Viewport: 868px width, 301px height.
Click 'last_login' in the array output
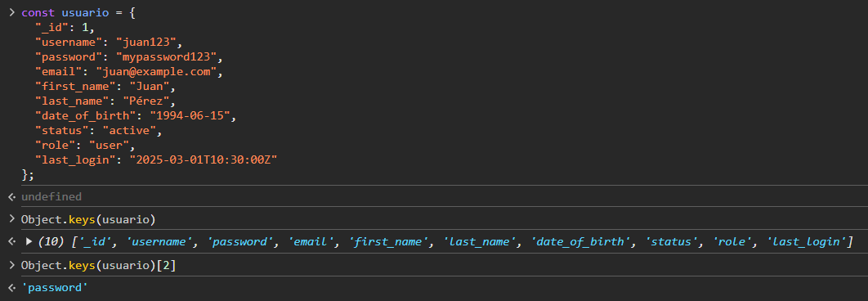(806, 241)
